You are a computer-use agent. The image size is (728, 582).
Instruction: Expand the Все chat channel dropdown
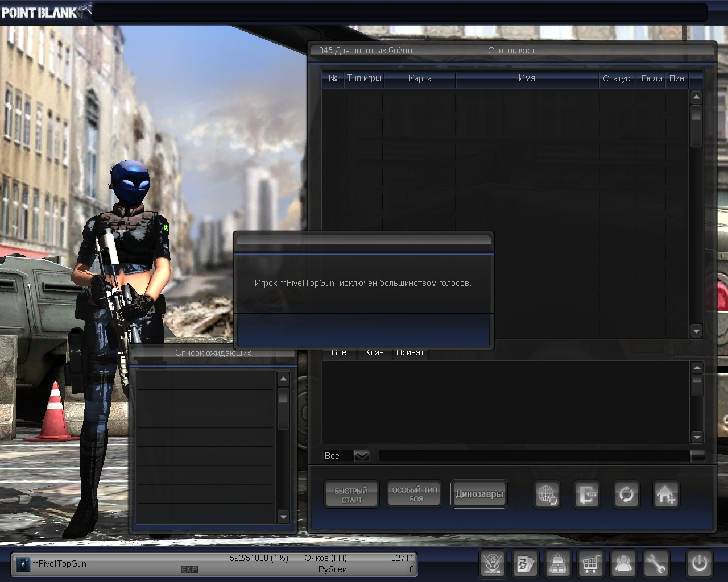(x=361, y=456)
